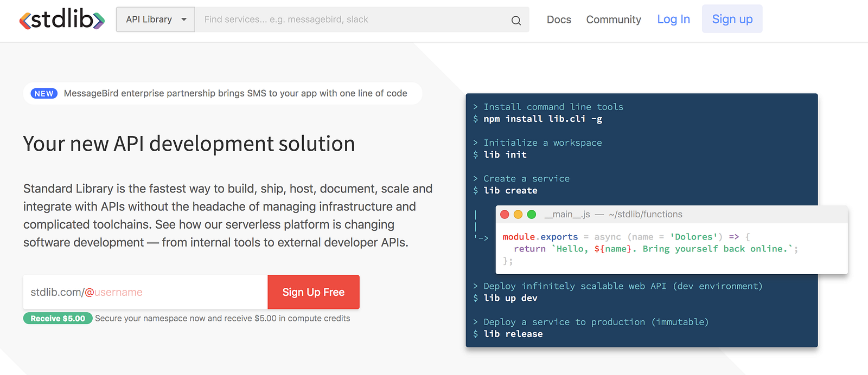This screenshot has width=868, height=375.
Task: Click the stdlib.com/@username input field
Action: click(145, 292)
